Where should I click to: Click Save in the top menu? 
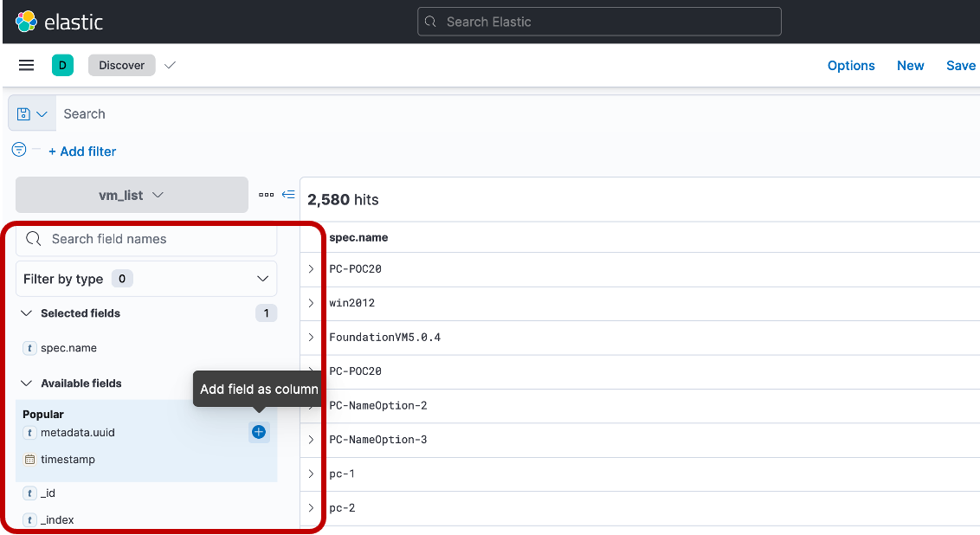(961, 66)
